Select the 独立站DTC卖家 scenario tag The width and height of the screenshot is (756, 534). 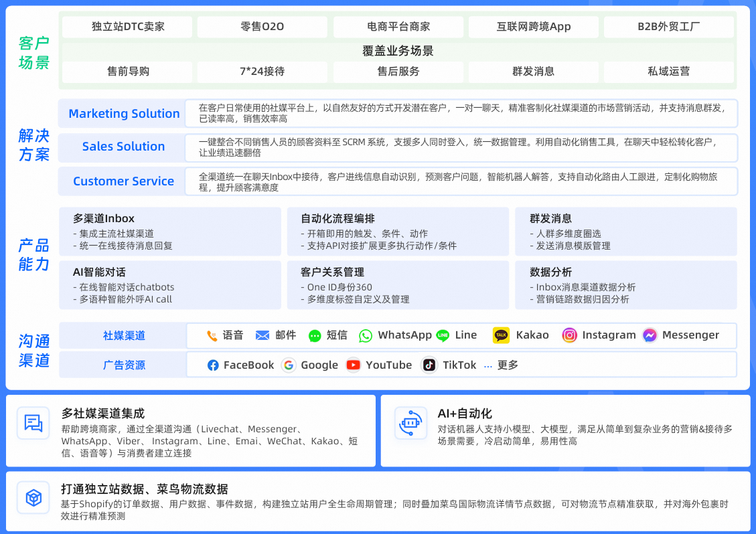[x=127, y=27]
